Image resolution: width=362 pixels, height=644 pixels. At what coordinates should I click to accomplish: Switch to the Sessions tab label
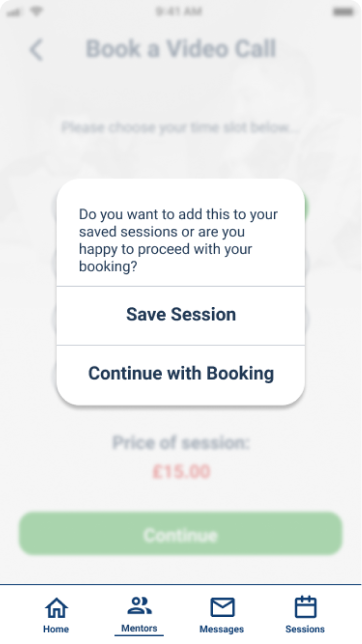pos(305,629)
